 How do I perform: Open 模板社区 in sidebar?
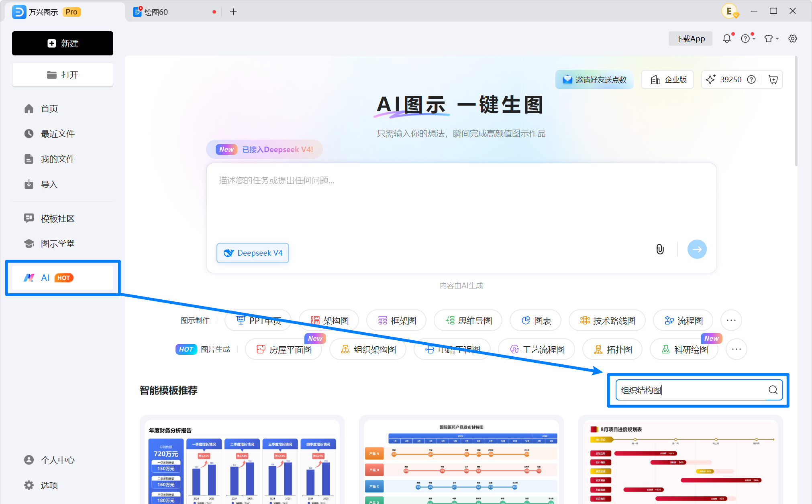point(63,218)
